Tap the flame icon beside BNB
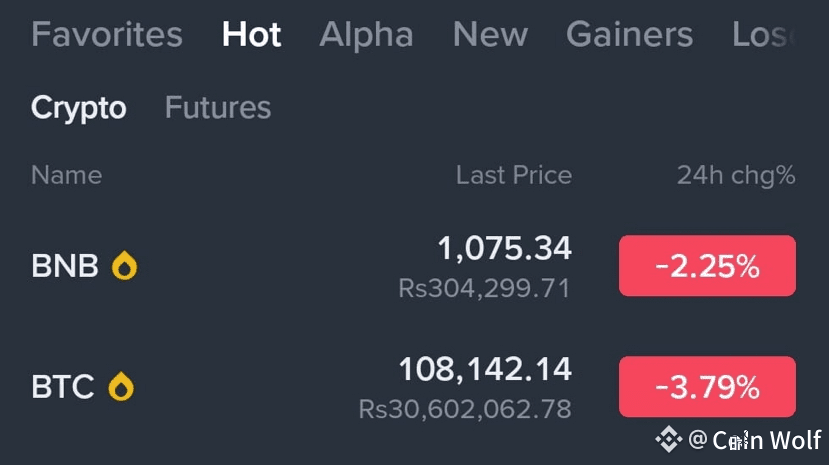The image size is (829, 465). pos(124,266)
